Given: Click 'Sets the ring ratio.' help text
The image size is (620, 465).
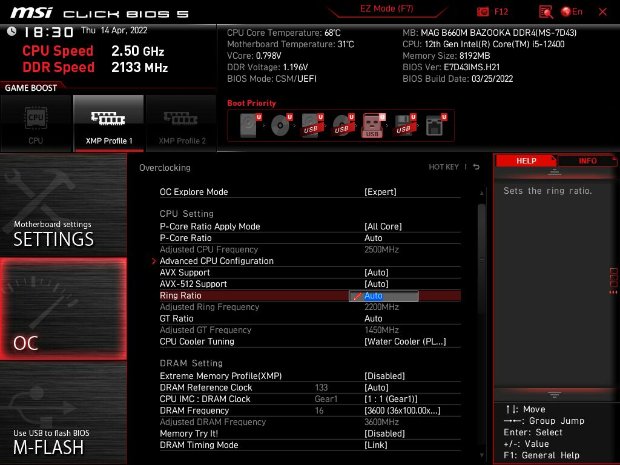Looking at the screenshot, I should 548,191.
